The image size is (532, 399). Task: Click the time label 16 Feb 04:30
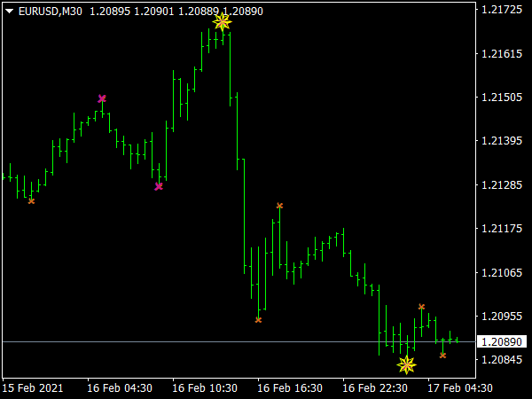pyautogui.click(x=120, y=387)
